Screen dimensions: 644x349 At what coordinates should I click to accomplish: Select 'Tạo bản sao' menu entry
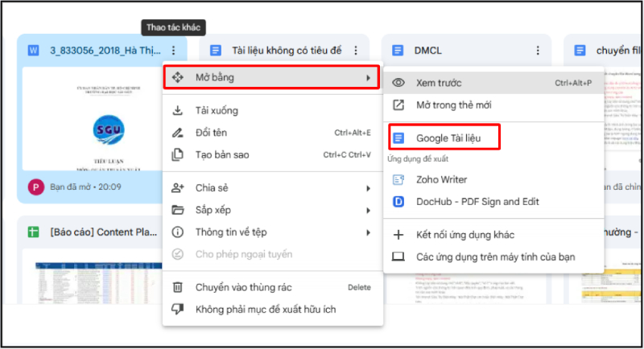pos(273,154)
